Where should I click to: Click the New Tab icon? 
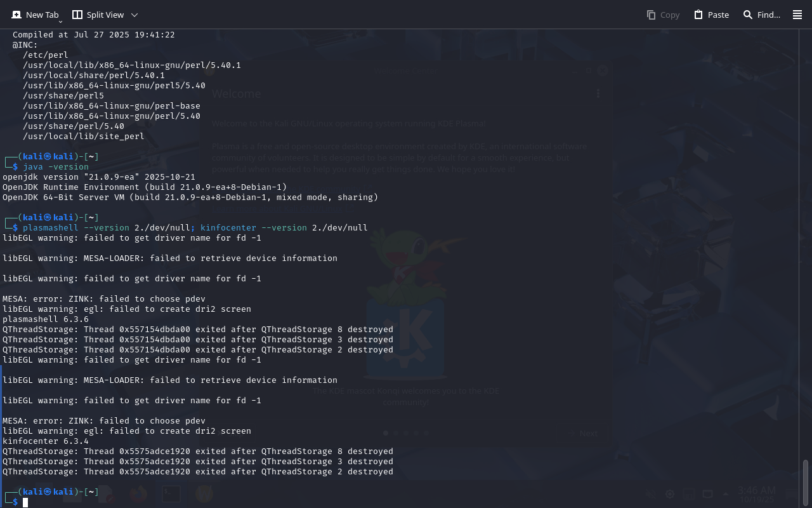[16, 15]
